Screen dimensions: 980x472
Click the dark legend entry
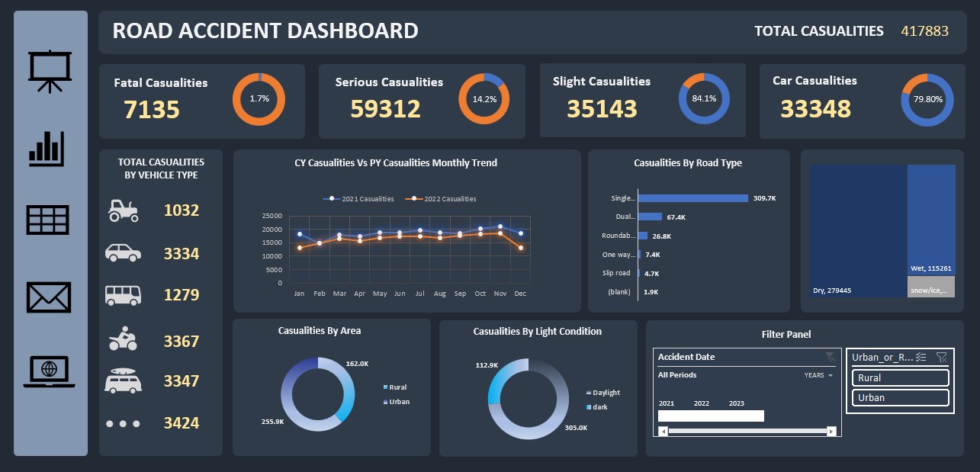pyautogui.click(x=596, y=407)
